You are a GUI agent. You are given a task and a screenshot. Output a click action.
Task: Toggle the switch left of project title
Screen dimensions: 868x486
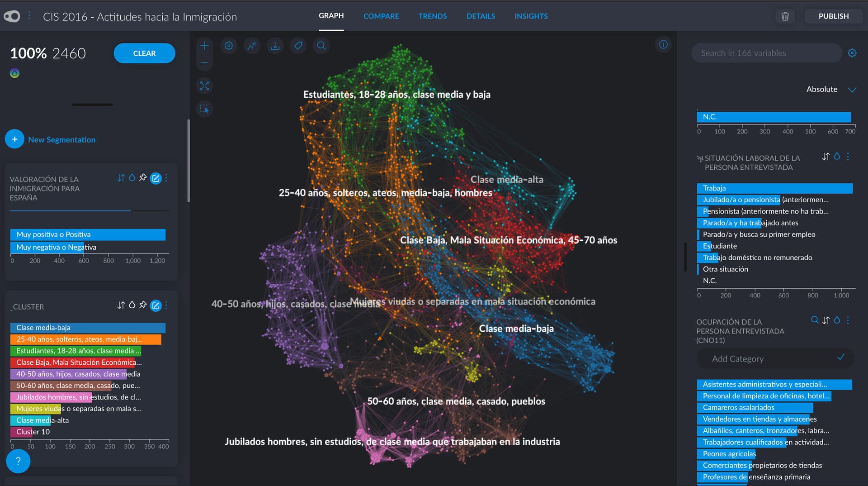(x=12, y=16)
